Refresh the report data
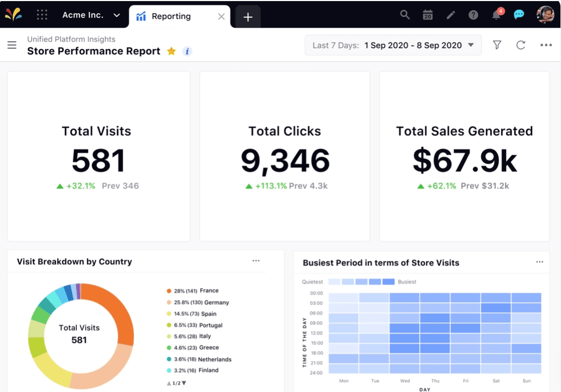 coord(521,45)
